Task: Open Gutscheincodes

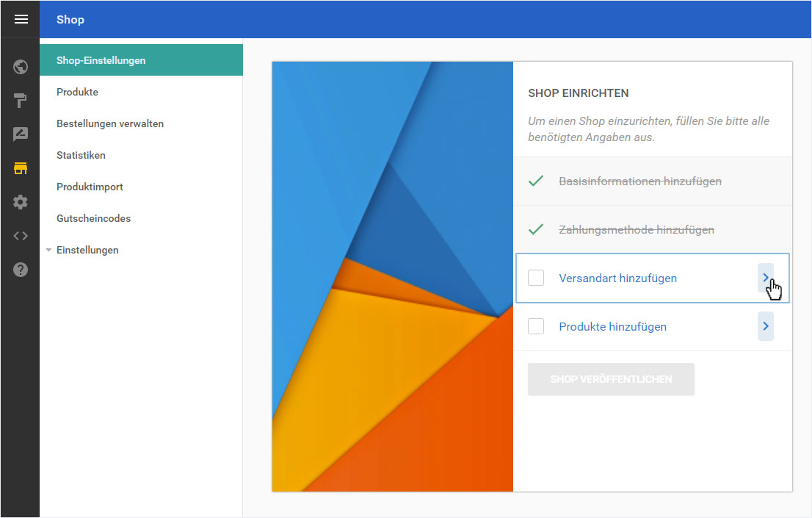Action: click(x=93, y=218)
